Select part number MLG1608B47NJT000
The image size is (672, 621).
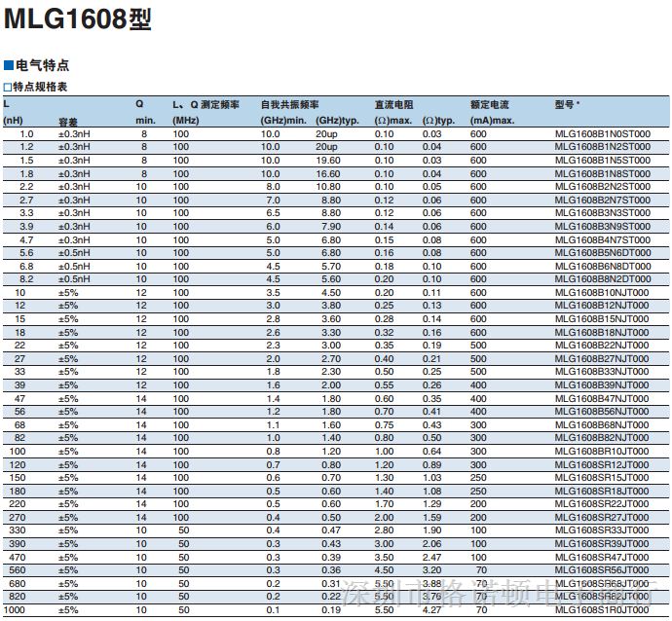(602, 399)
